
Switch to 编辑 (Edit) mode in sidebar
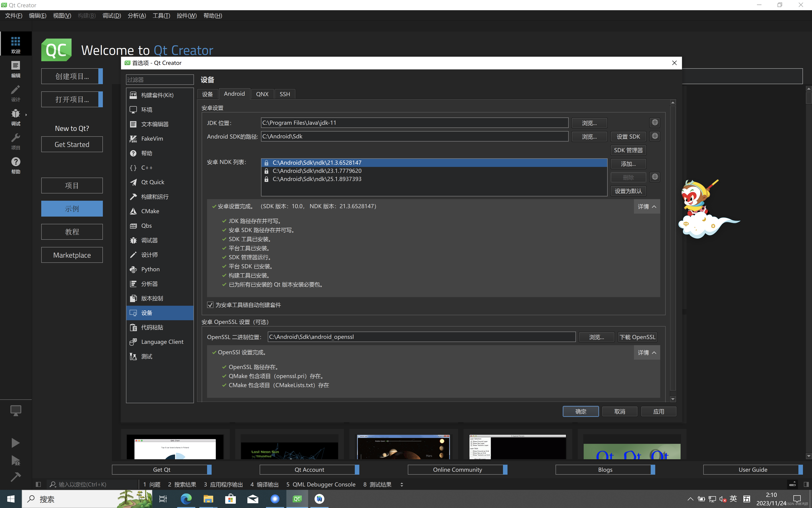16,69
